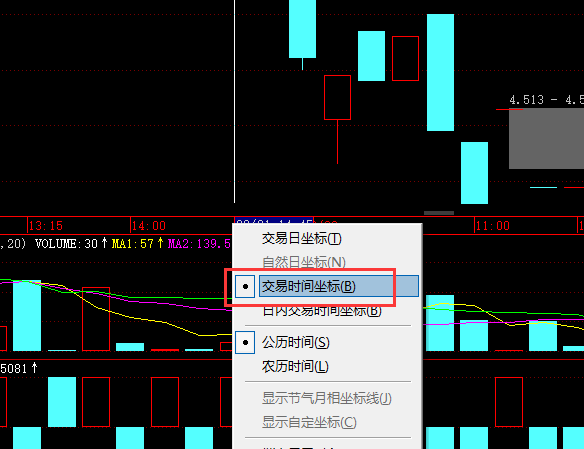
Task: Choose 日内交易时间坐标 menu entry
Action: coord(322,310)
